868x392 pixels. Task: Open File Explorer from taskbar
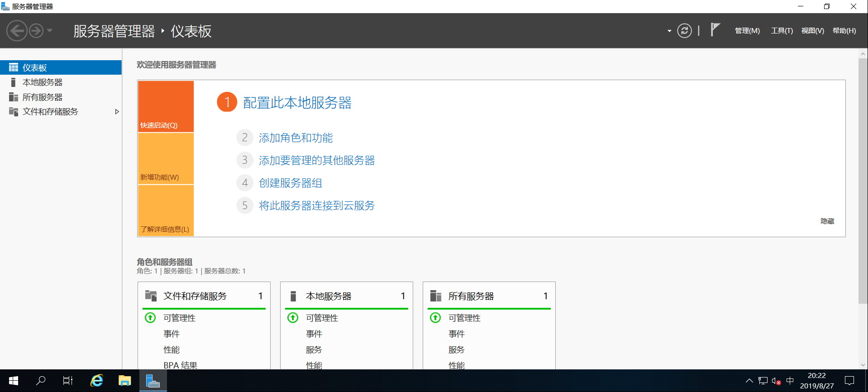(x=124, y=381)
